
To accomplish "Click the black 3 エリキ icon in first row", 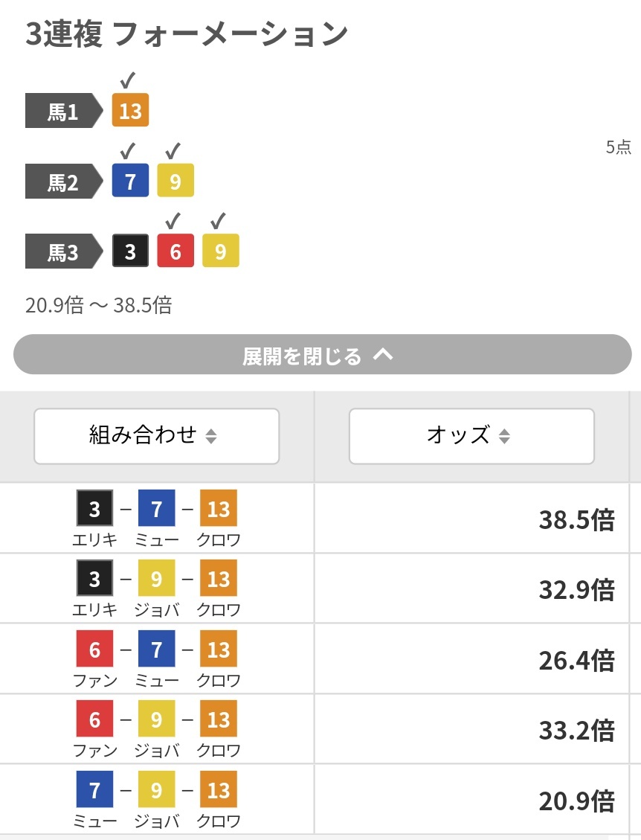I will click(94, 508).
